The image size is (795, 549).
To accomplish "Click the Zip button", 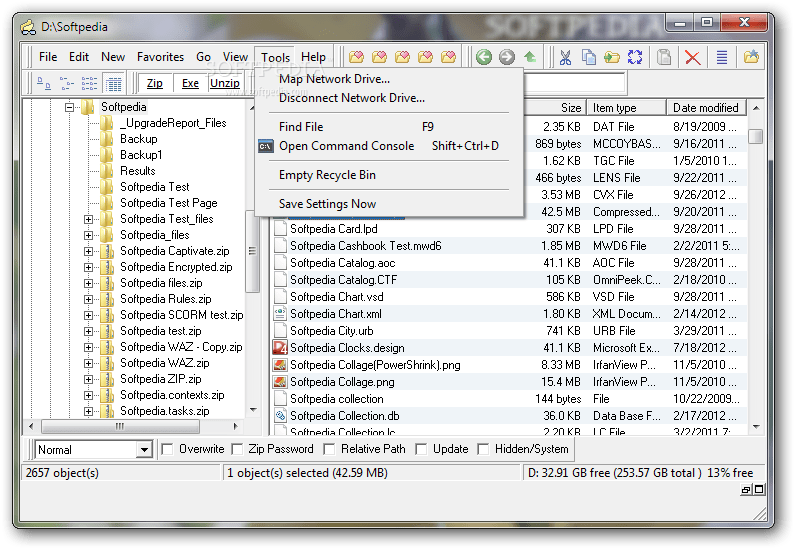I will click(155, 83).
